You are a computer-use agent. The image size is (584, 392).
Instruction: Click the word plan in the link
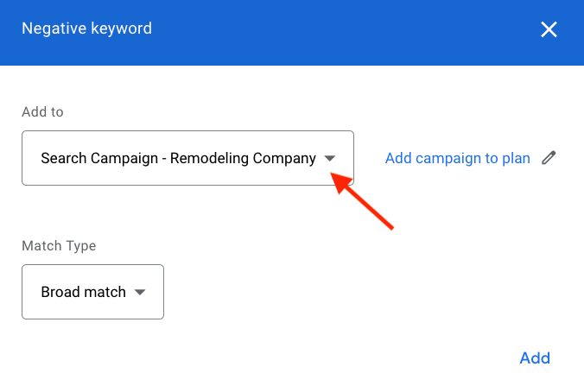516,158
